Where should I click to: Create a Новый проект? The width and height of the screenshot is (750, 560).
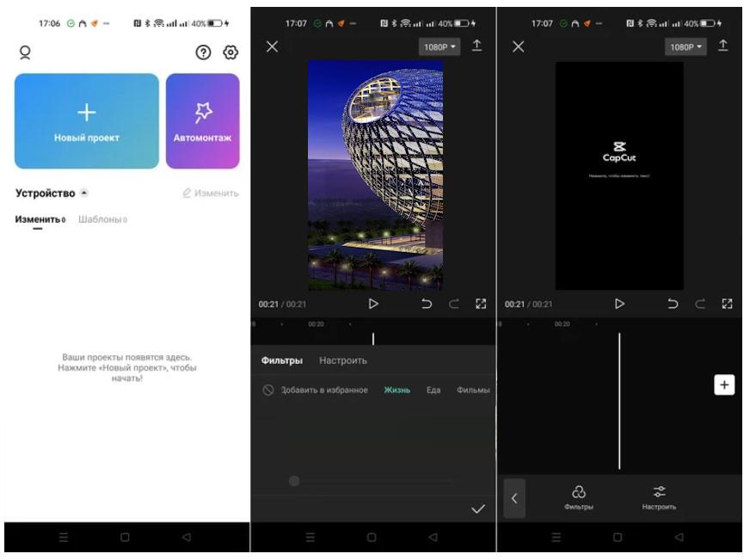87,121
